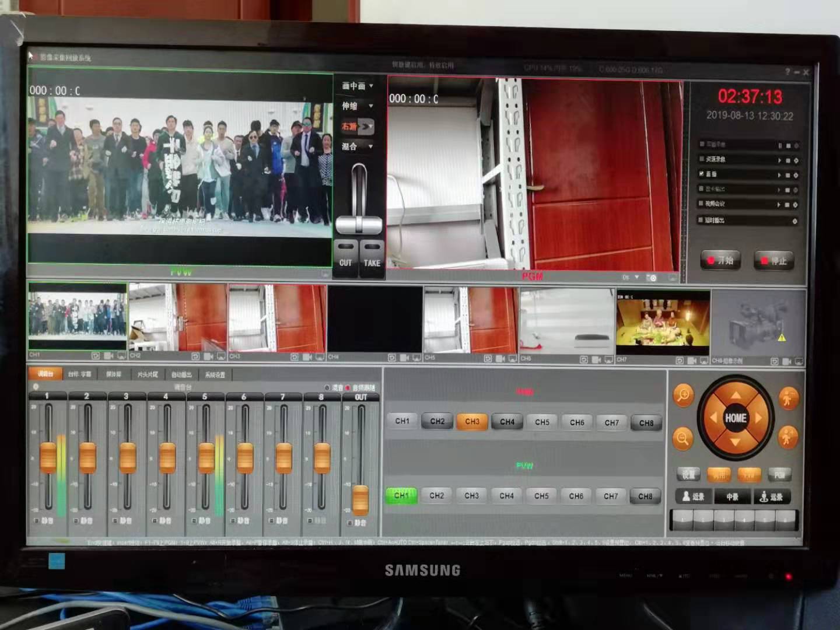Pan the camera left with the PTZ arrow
Screen dimensions: 840x630
click(712, 418)
